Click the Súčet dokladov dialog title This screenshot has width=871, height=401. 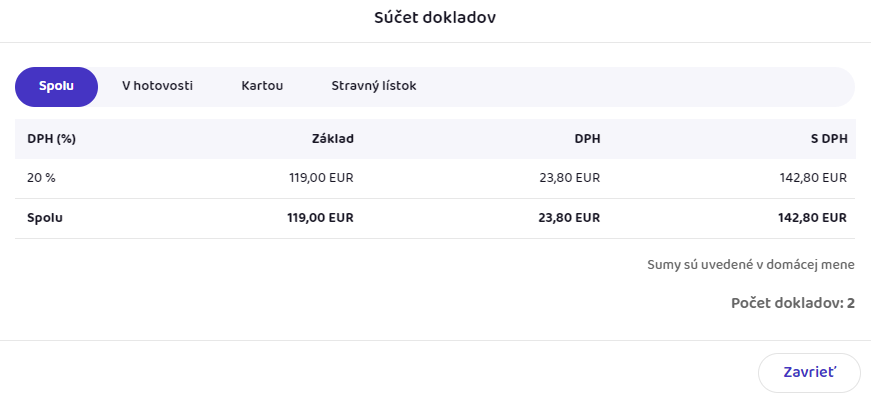coord(435,19)
